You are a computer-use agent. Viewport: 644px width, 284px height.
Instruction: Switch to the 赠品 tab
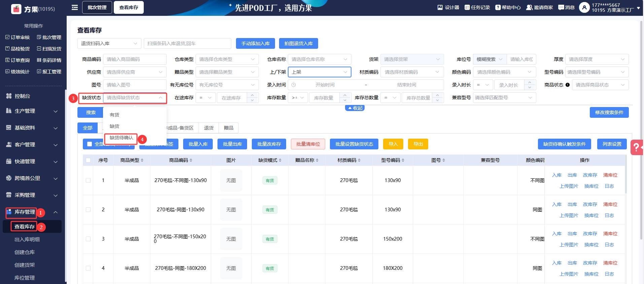(x=229, y=128)
